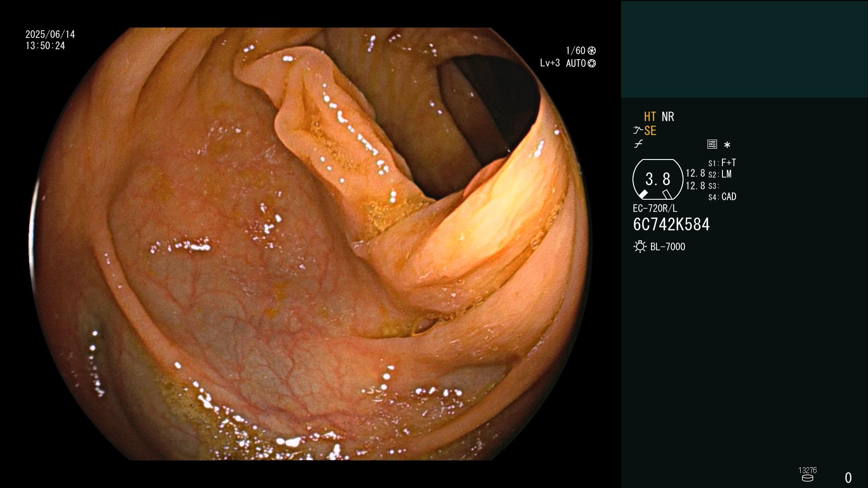Click the S4: CAD switch assignment
Image resolution: width=868 pixels, height=488 pixels.
(x=722, y=197)
